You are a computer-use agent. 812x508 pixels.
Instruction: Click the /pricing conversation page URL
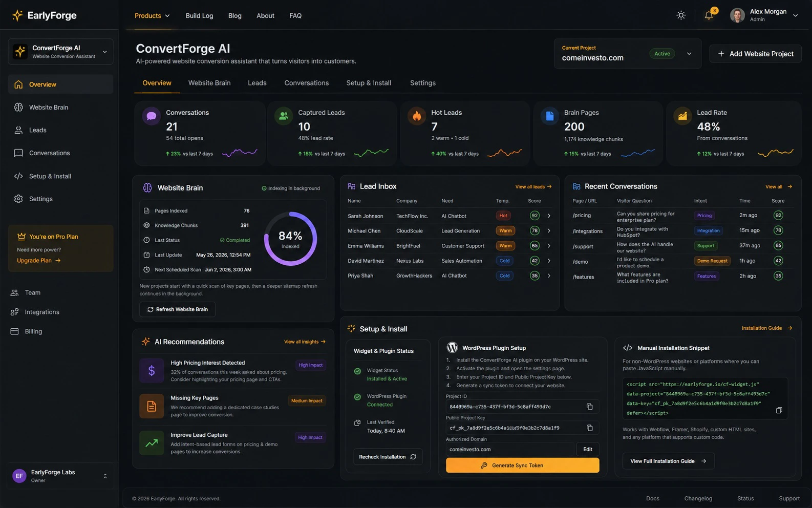[x=582, y=216]
